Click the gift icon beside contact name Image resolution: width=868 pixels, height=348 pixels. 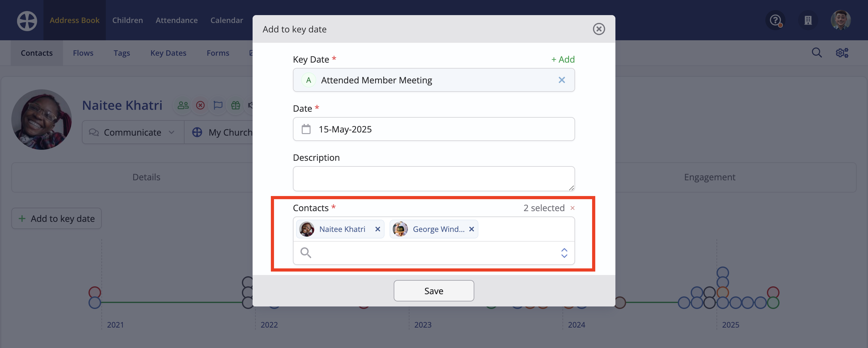[236, 105]
